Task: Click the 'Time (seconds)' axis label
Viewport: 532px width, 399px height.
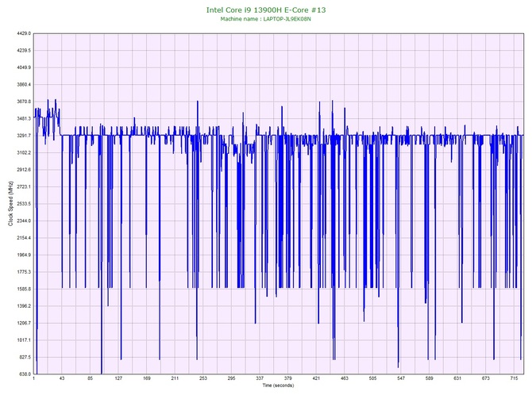Action: click(x=278, y=386)
